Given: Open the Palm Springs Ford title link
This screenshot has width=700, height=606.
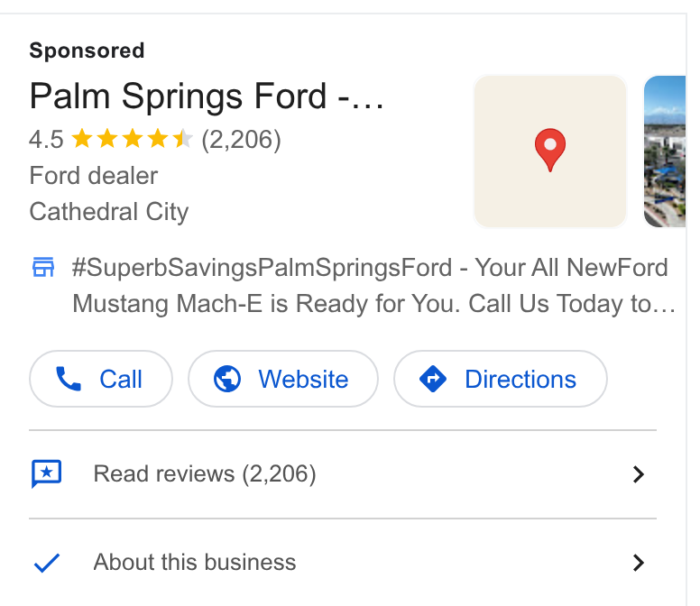Looking at the screenshot, I should click(x=207, y=96).
